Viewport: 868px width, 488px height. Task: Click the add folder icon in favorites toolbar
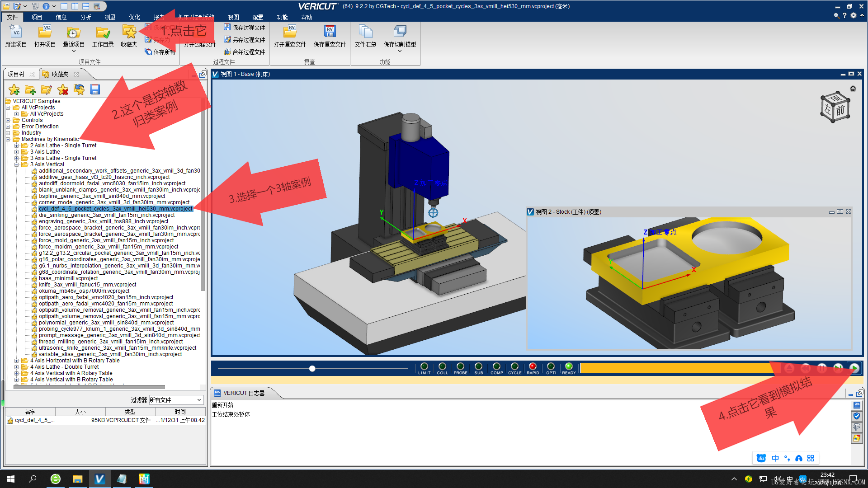point(30,89)
